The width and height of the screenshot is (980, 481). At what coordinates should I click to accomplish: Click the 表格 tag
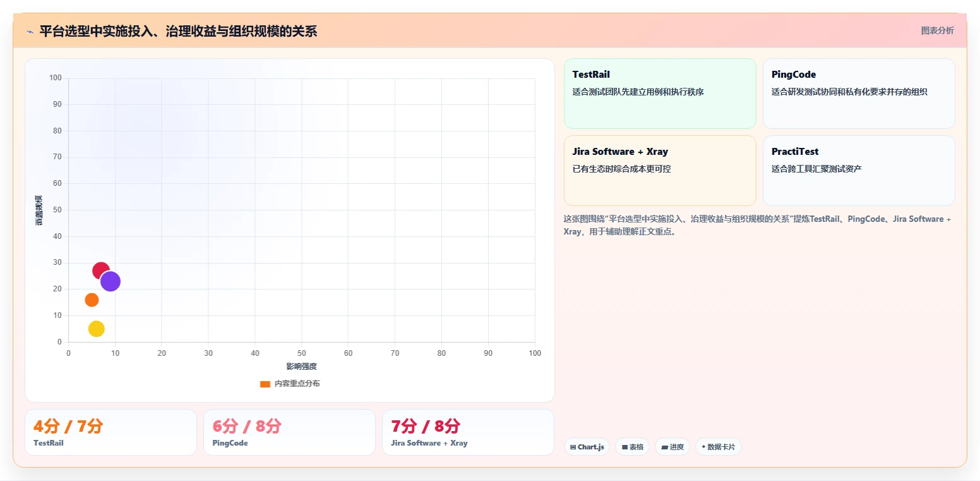coord(632,447)
